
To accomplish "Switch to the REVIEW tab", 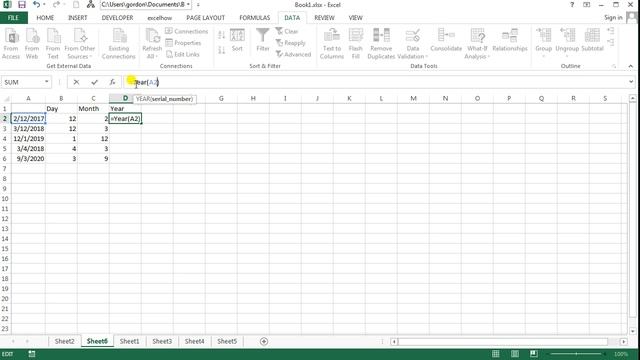I will (x=324, y=18).
